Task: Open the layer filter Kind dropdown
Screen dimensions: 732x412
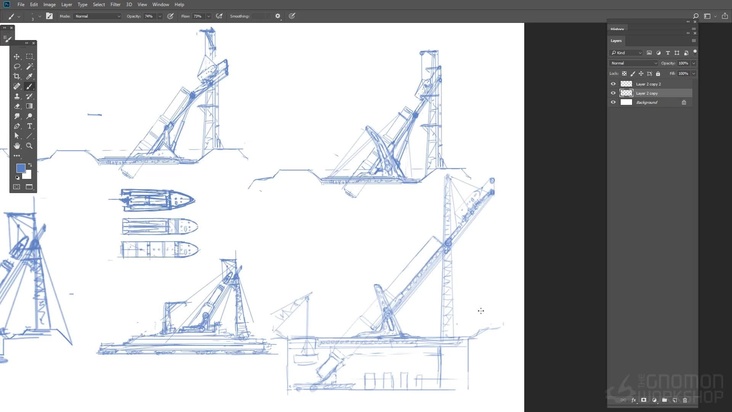Action: click(x=626, y=53)
